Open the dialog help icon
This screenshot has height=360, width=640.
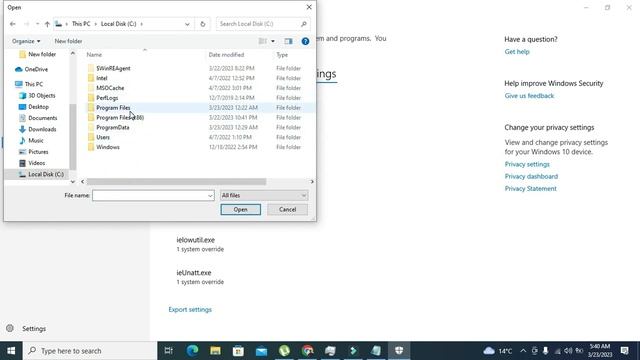(x=305, y=41)
